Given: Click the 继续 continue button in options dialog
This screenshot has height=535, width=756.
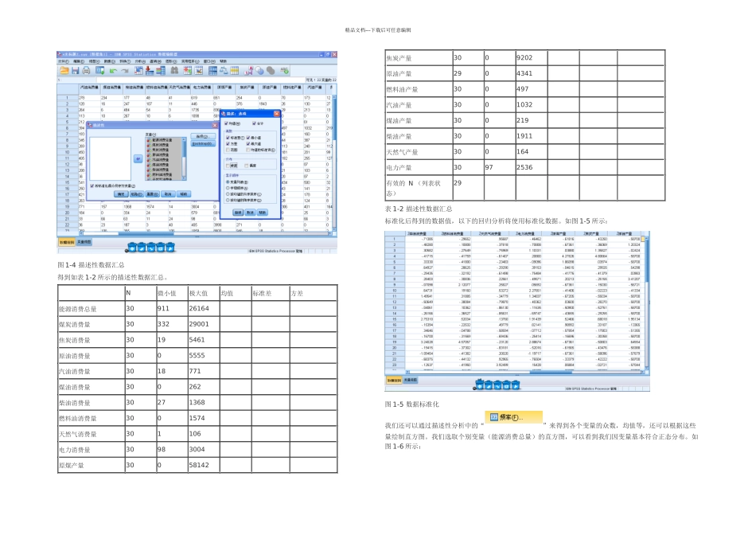Looking at the screenshot, I should [238, 213].
